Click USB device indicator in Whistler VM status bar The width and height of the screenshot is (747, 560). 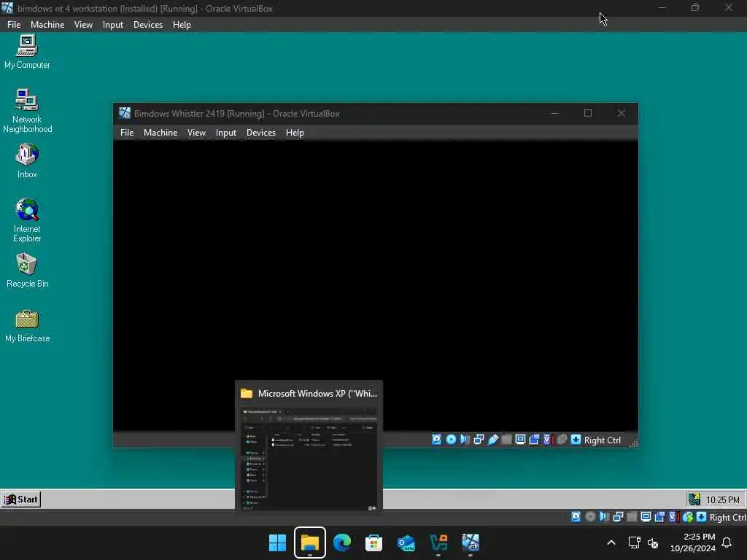click(492, 440)
